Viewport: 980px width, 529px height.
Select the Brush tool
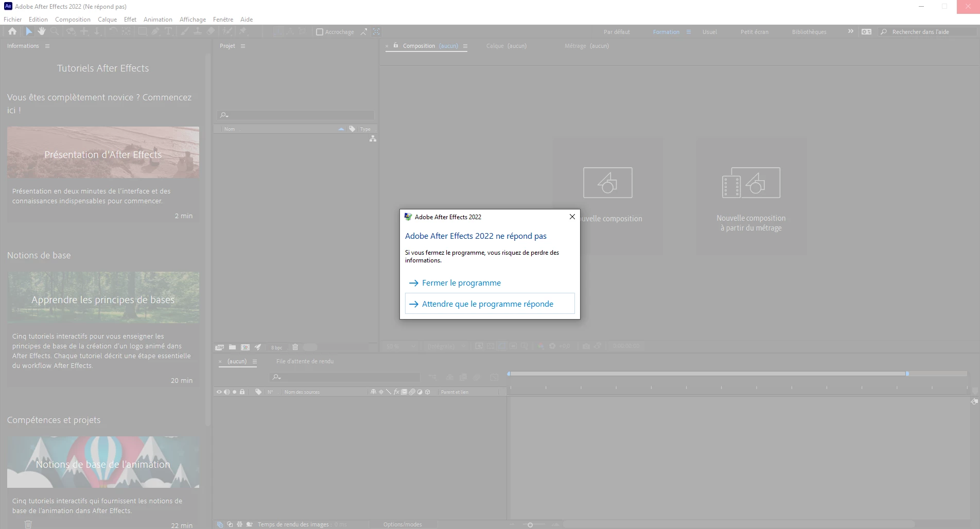click(185, 31)
